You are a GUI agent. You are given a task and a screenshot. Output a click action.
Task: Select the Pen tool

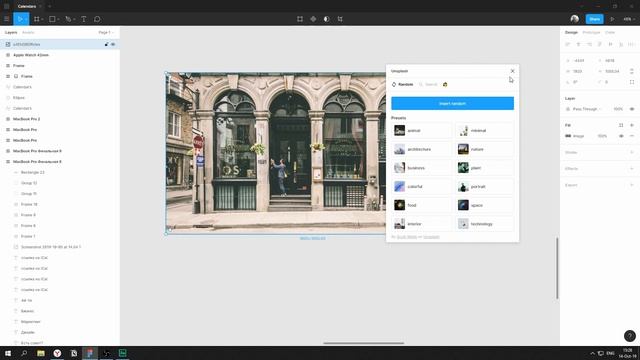(x=68, y=19)
